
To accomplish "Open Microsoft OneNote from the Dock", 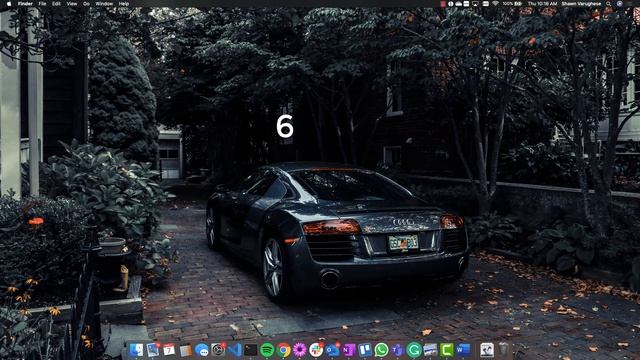I will click(349, 350).
